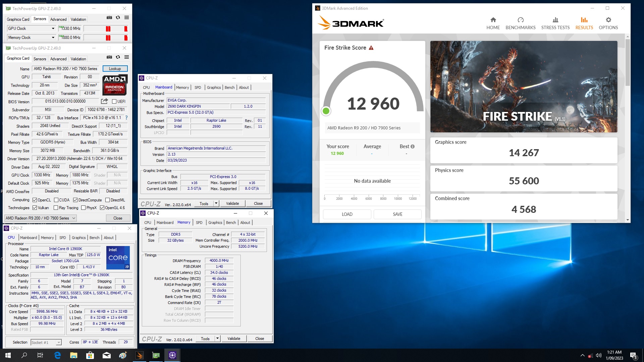
Task: Toggle DirectCompute checkbox in GPU-Z
Action: click(75, 200)
